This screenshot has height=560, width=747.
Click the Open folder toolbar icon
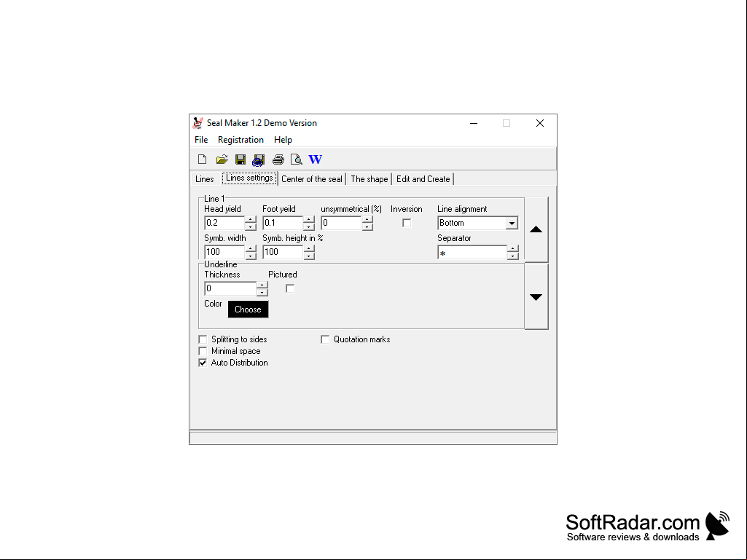point(222,159)
